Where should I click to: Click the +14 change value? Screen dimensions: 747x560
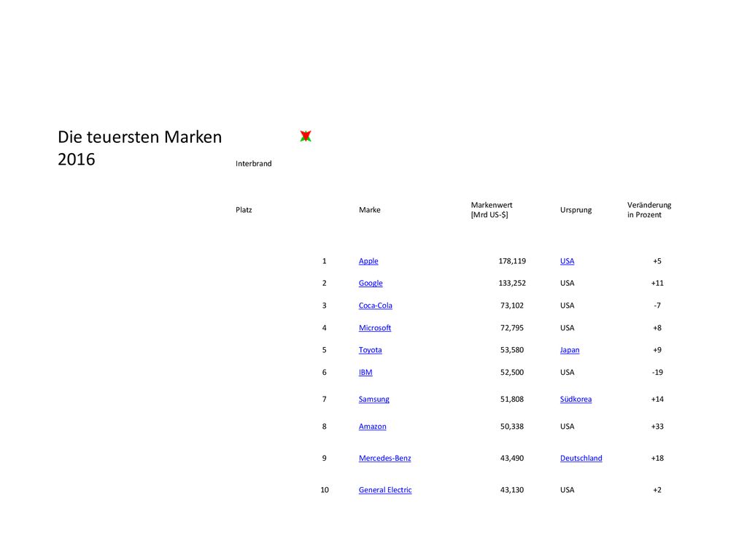coord(657,399)
